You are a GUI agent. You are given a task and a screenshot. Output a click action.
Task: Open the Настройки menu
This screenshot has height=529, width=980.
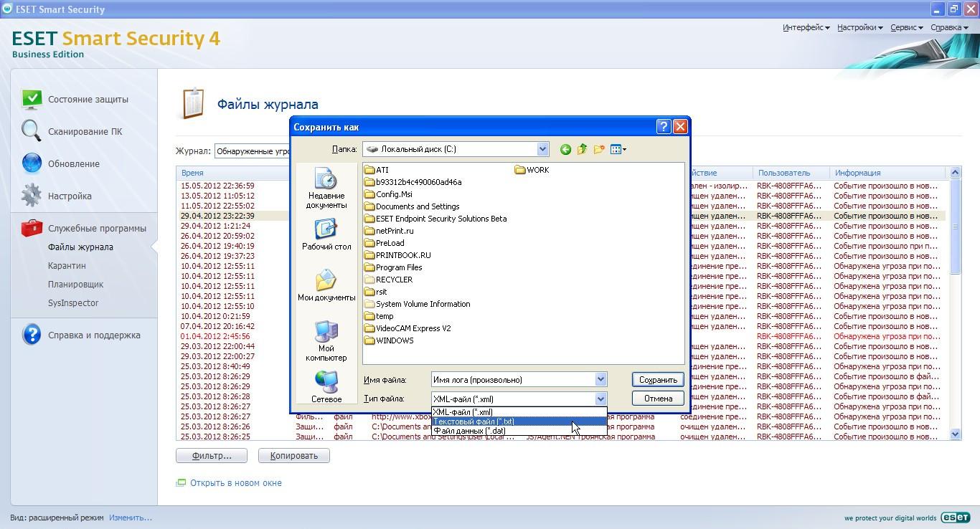click(x=859, y=27)
